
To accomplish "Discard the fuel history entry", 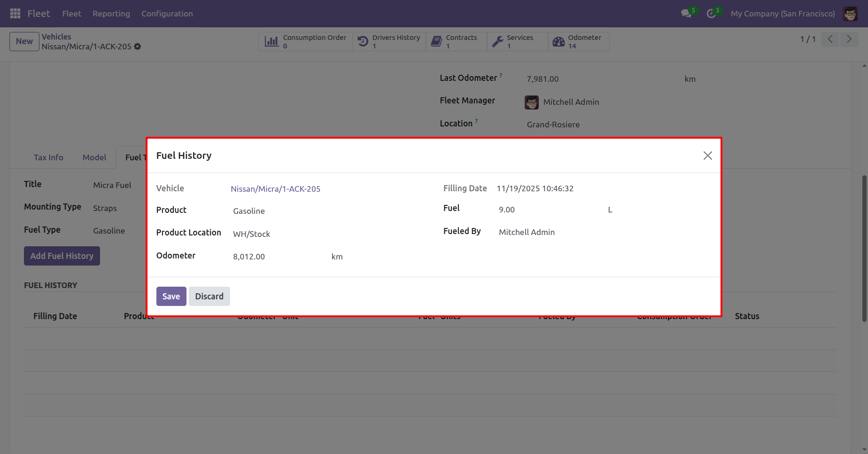I will tap(209, 296).
